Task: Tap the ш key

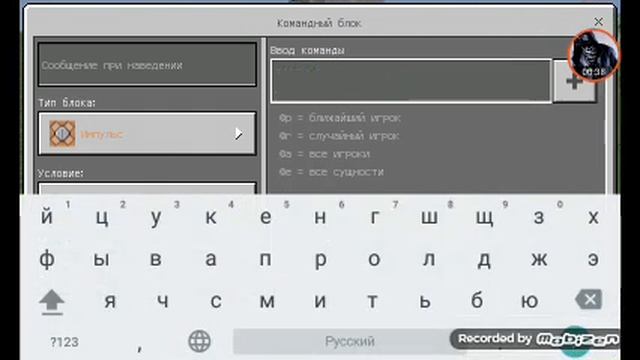Action: click(x=429, y=216)
